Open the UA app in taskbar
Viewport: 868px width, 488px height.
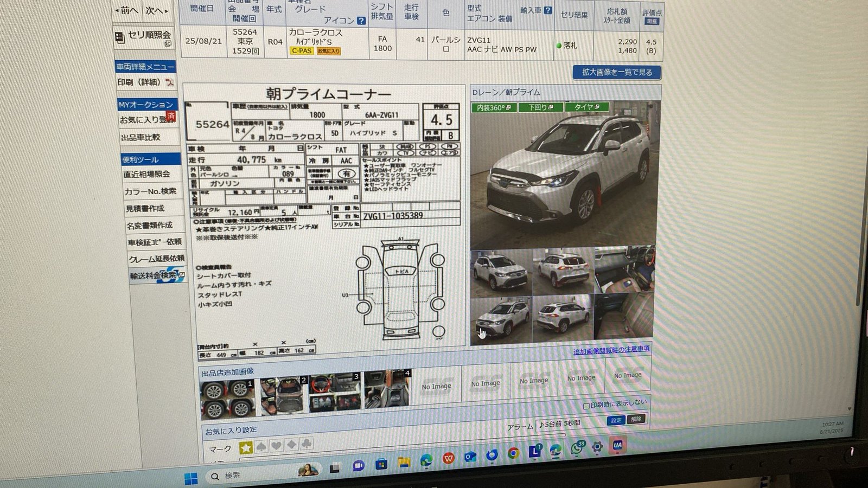(x=617, y=445)
